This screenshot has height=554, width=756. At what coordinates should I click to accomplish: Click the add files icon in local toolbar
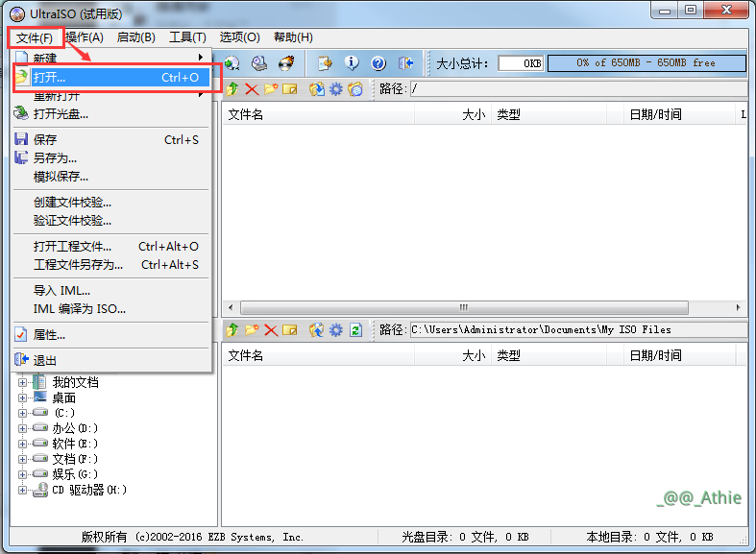point(317,330)
